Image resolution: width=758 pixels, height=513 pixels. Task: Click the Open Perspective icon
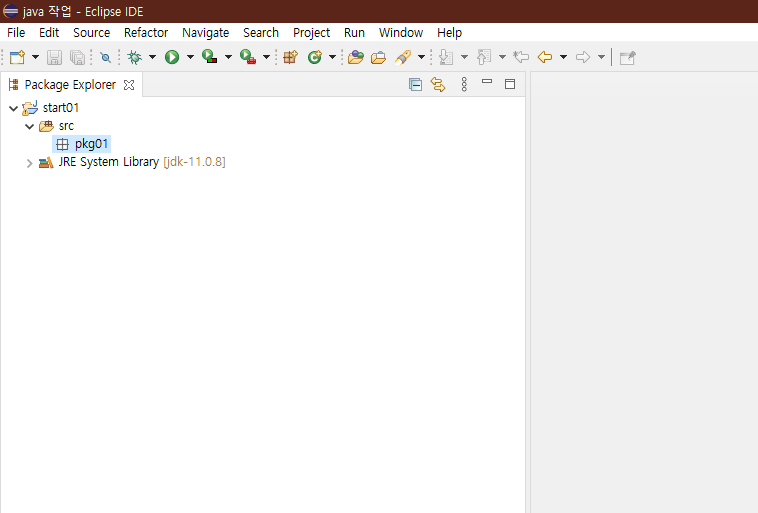tap(627, 58)
